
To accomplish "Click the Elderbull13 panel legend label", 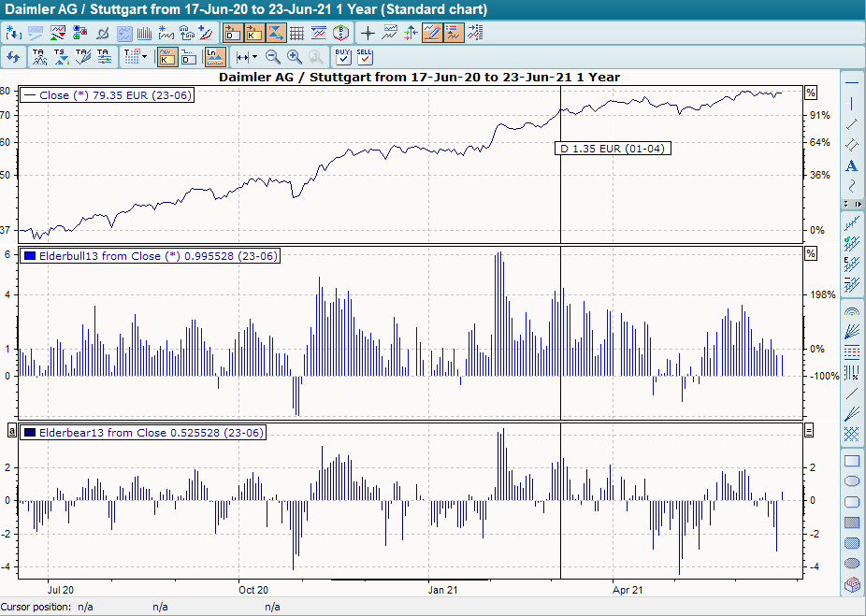I will [x=152, y=255].
